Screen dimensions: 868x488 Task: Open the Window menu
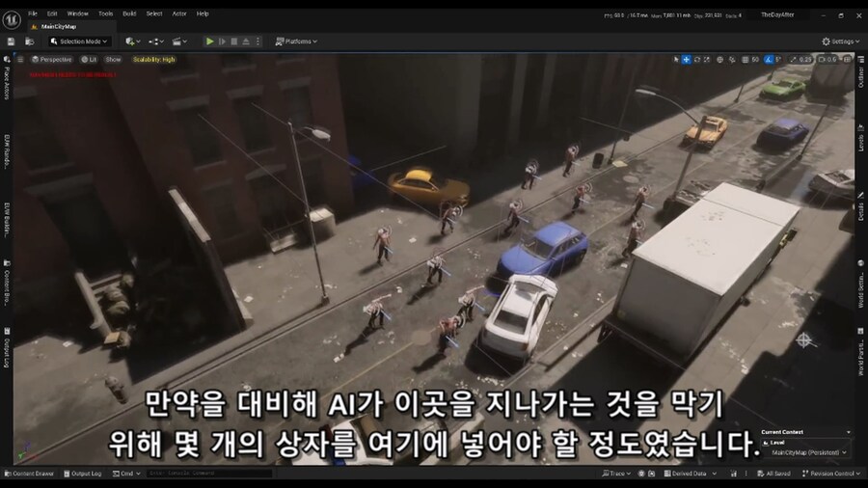(x=77, y=14)
